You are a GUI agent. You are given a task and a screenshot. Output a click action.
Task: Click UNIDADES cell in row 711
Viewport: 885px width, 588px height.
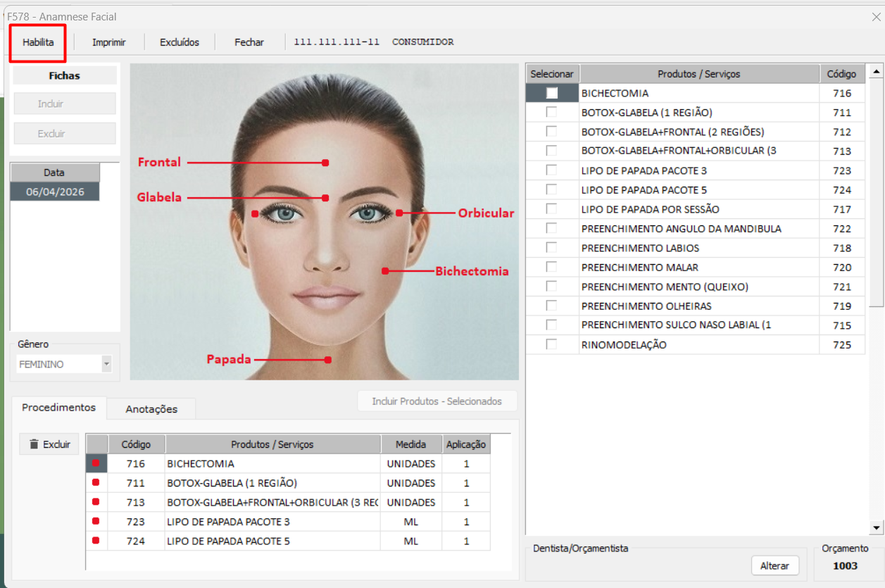coord(411,483)
